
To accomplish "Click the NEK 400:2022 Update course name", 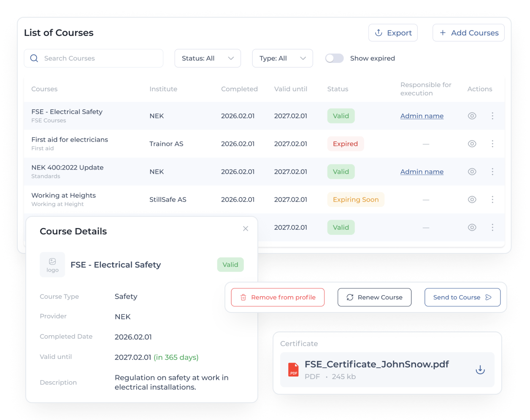I will point(68,167).
